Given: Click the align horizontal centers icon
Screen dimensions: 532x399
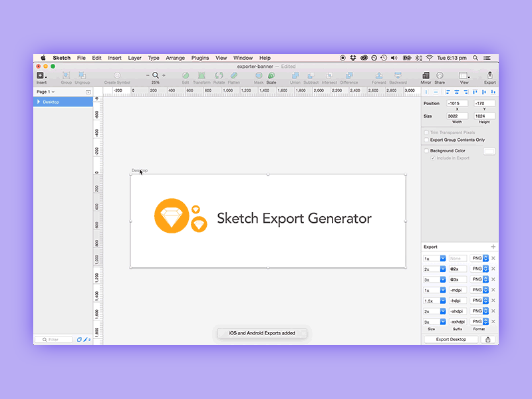Looking at the screenshot, I should point(457,92).
